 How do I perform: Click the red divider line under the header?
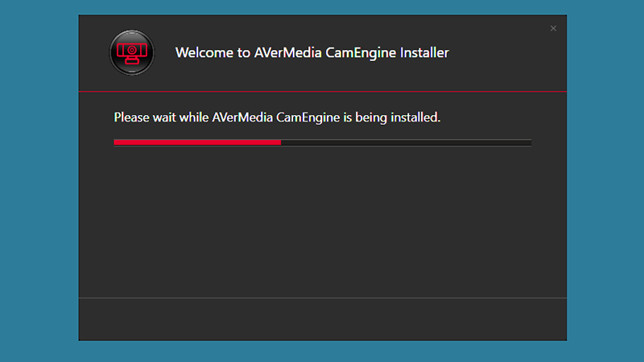323,91
